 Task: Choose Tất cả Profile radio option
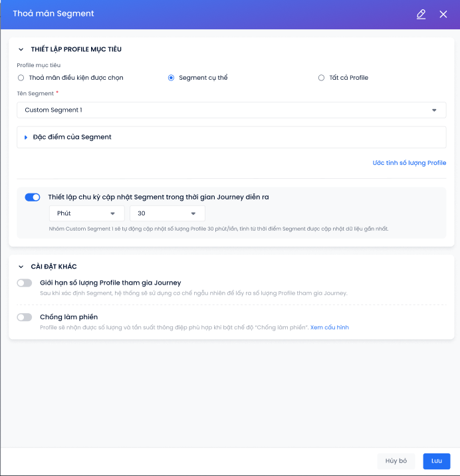point(321,78)
